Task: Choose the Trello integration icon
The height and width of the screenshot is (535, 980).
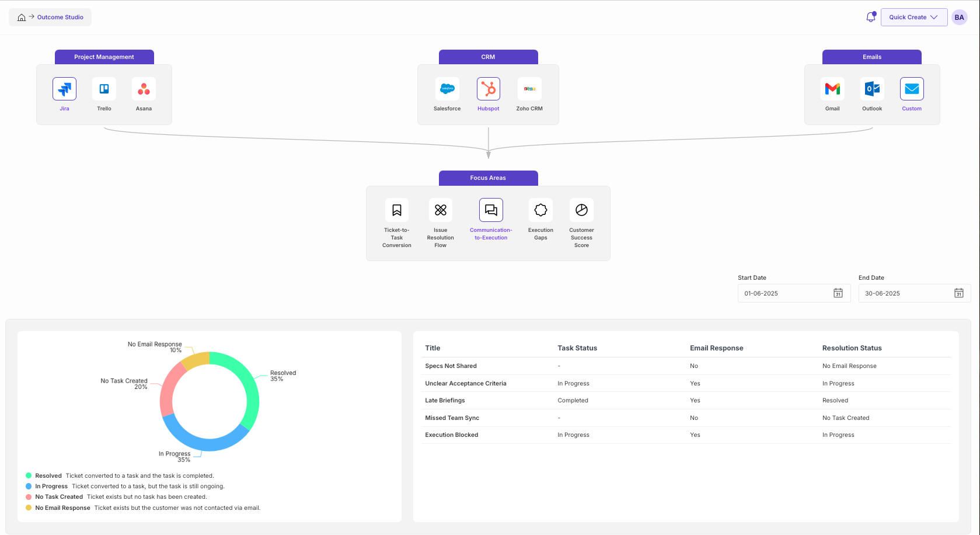Action: [104, 89]
